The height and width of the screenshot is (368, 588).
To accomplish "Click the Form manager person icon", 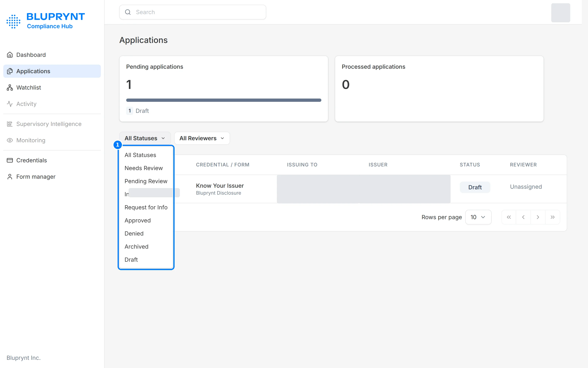I will coord(10,177).
